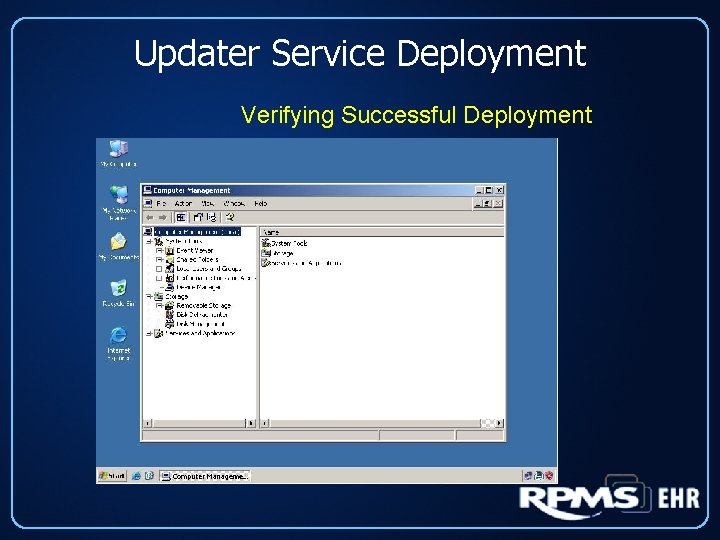Select the Disk Management label in tree

[x=201, y=324]
